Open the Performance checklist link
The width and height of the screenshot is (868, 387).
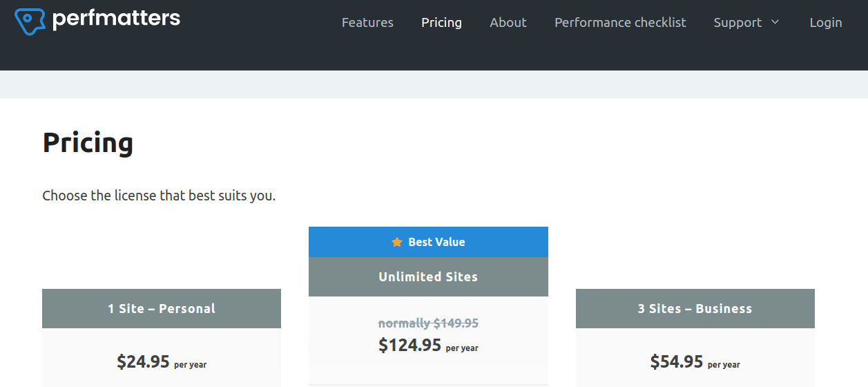620,23
